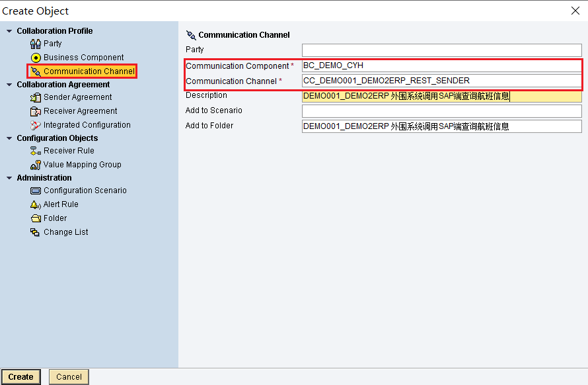Choose Integrated Configuration label
This screenshot has height=385, width=588.
click(87, 125)
